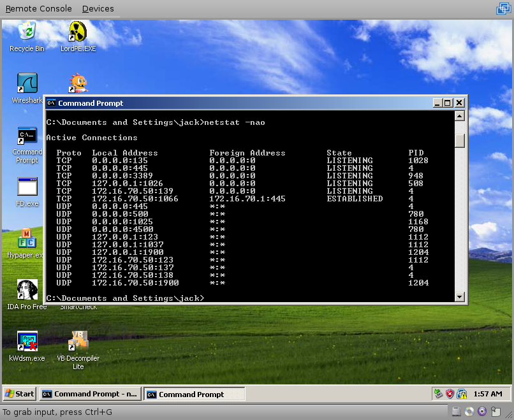The height and width of the screenshot is (420, 514).
Task: Launch IDA Pro Free from the desktop
Action: [x=27, y=295]
